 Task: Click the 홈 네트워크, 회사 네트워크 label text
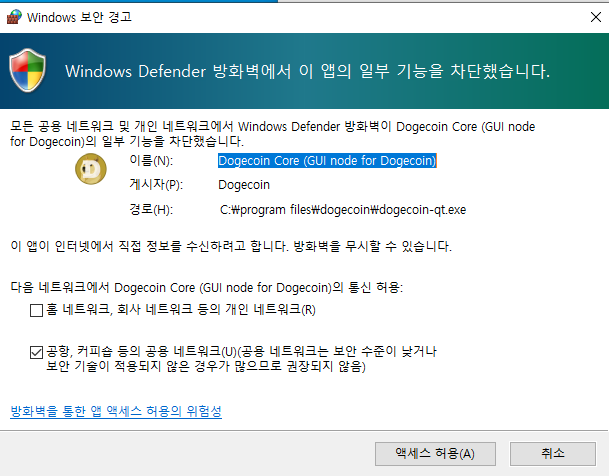coord(181,309)
